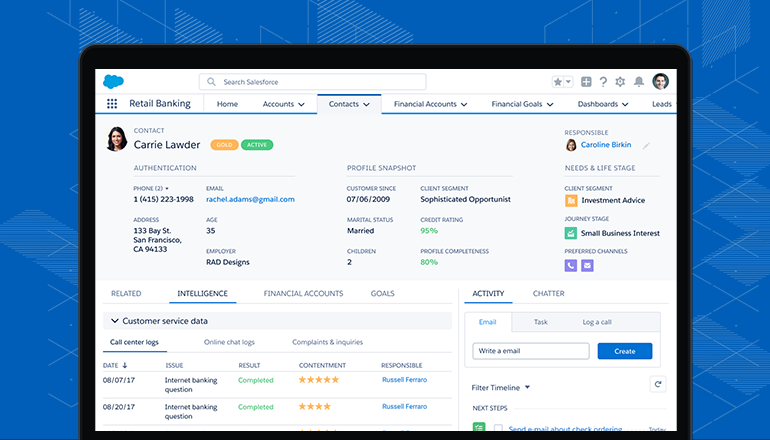The height and width of the screenshot is (440, 770).
Task: Click the ACTIVE status badge
Action: tap(257, 145)
